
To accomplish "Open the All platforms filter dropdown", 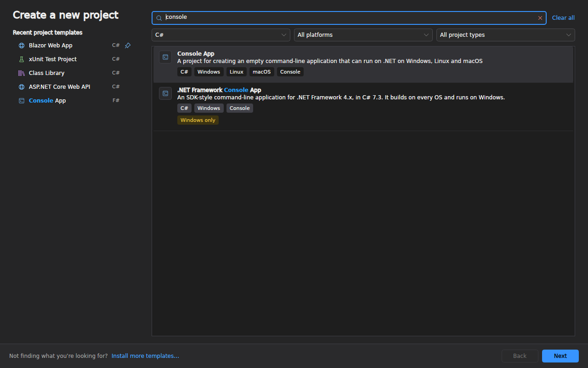I will (x=363, y=35).
